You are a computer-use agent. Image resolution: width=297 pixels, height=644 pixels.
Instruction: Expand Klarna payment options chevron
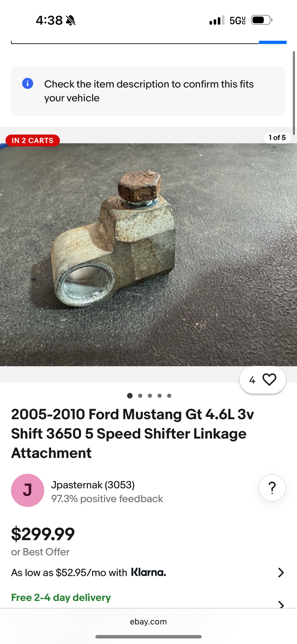281,573
